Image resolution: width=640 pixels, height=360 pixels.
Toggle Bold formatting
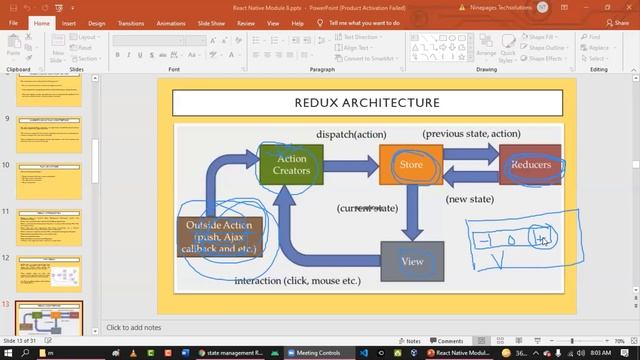(x=118, y=55)
